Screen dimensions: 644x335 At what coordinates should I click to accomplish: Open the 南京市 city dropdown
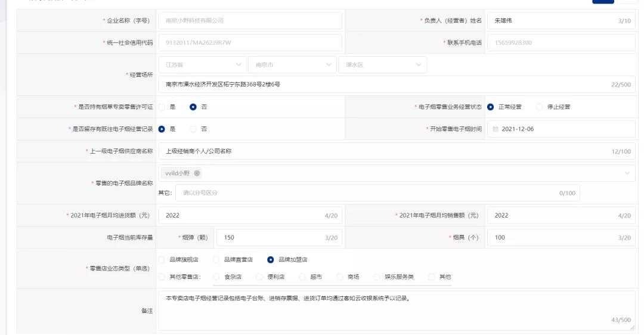click(292, 65)
